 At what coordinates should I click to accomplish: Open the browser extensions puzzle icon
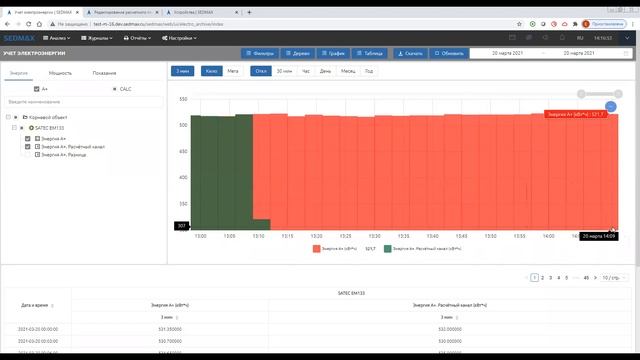click(x=575, y=24)
